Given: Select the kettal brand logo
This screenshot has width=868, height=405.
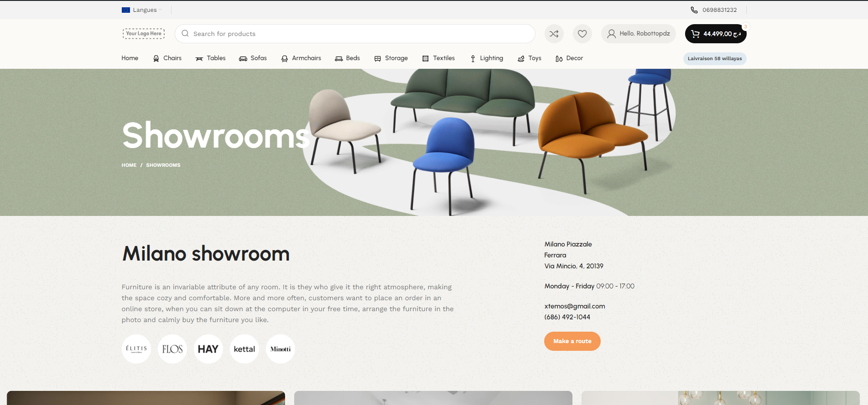Looking at the screenshot, I should click(x=244, y=349).
